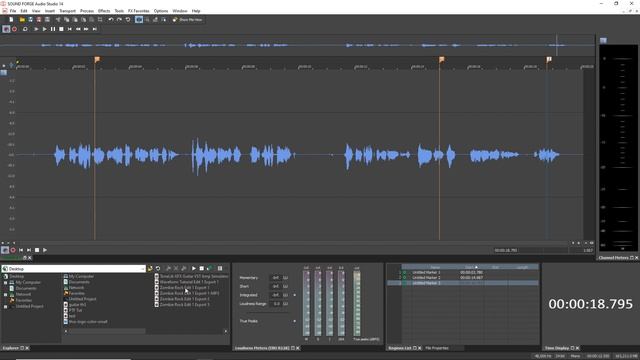Screen dimensions: 640x360
Task: Click Play in the upper transport bar
Action: (44, 29)
